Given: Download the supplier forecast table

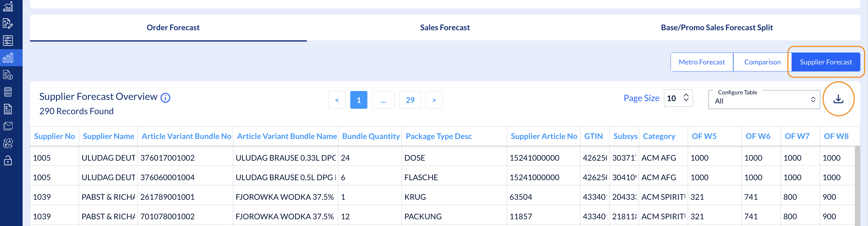Looking at the screenshot, I should coord(838,99).
